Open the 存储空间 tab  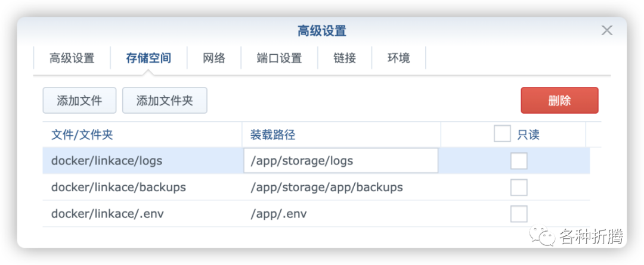pos(148,58)
